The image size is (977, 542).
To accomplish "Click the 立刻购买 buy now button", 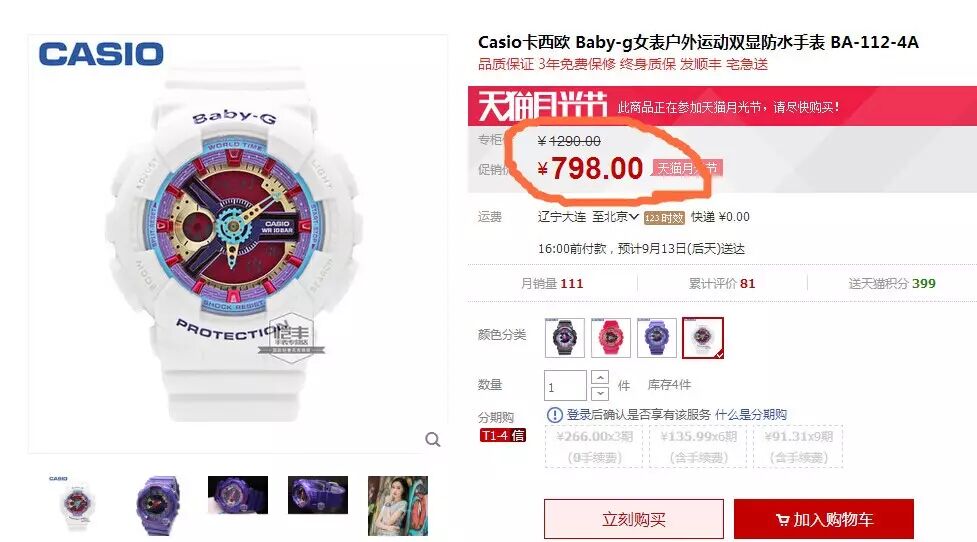I will [634, 519].
